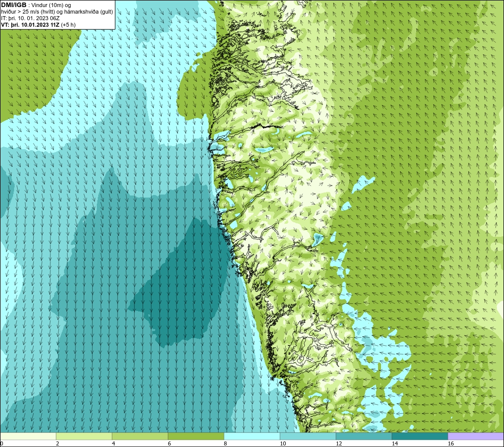Click the 4–6 m/s green legend swatch

coord(140,436)
